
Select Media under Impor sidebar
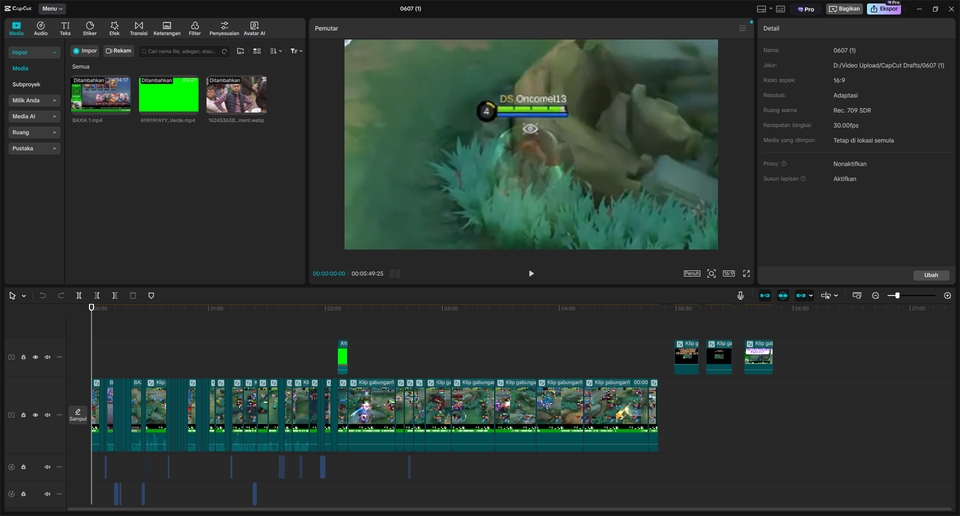20,69
